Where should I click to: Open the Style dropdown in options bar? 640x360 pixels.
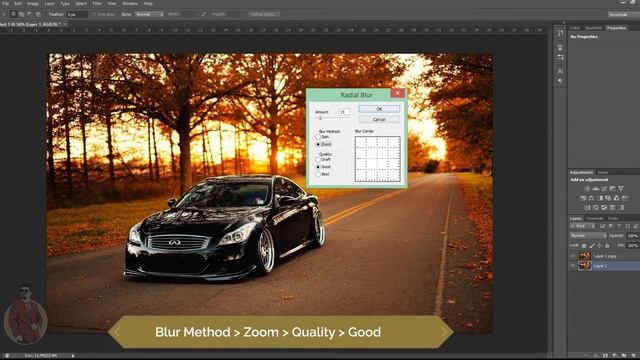click(x=149, y=14)
